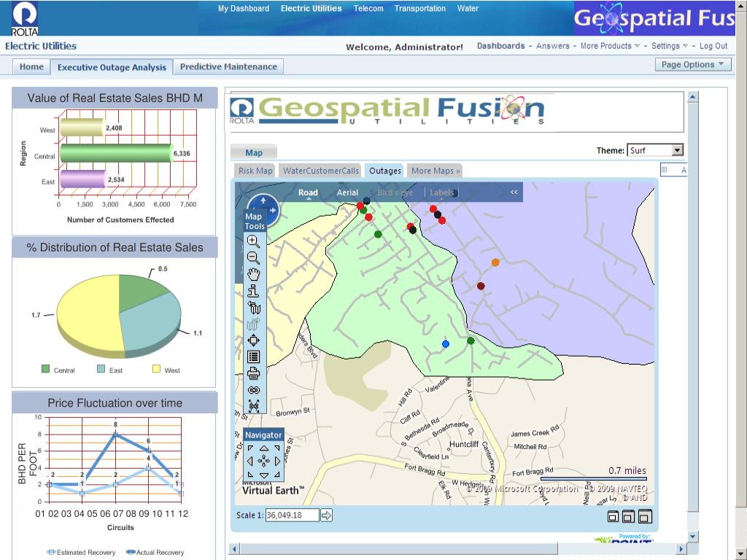Viewport: 747px width, 560px height.
Task: Click the grid icon right of More Maps
Action: click(664, 170)
